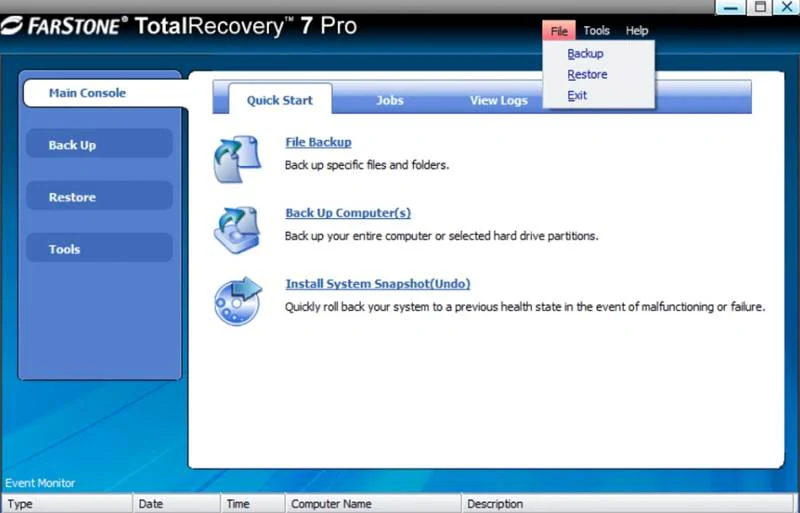This screenshot has width=800, height=513.
Task: Follow the File Backup link
Action: click(x=318, y=142)
